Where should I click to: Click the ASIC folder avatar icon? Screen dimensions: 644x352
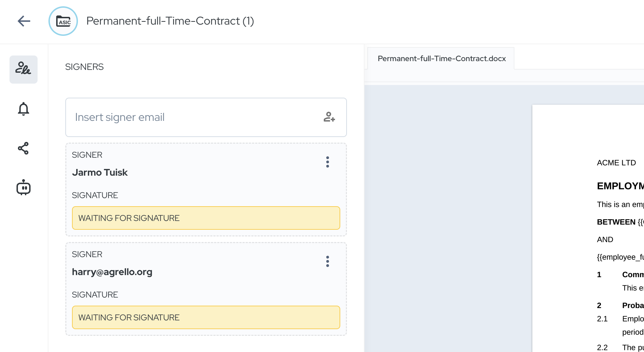click(63, 21)
